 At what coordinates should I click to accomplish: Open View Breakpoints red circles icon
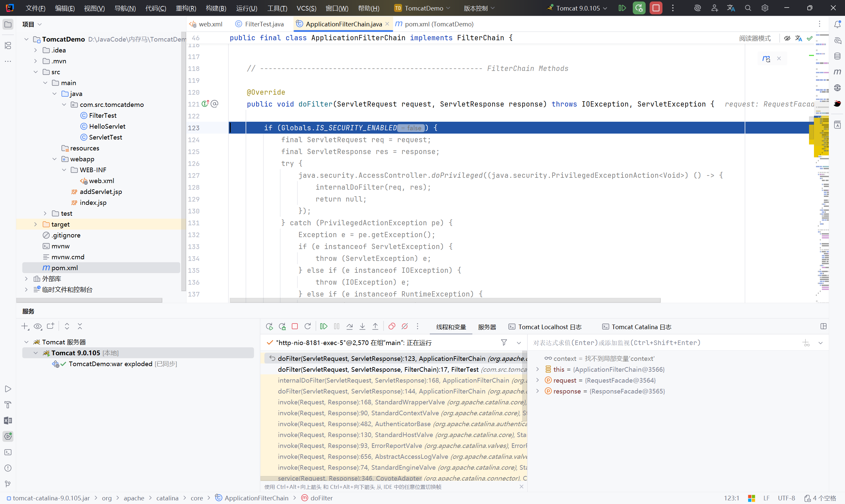pyautogui.click(x=392, y=326)
